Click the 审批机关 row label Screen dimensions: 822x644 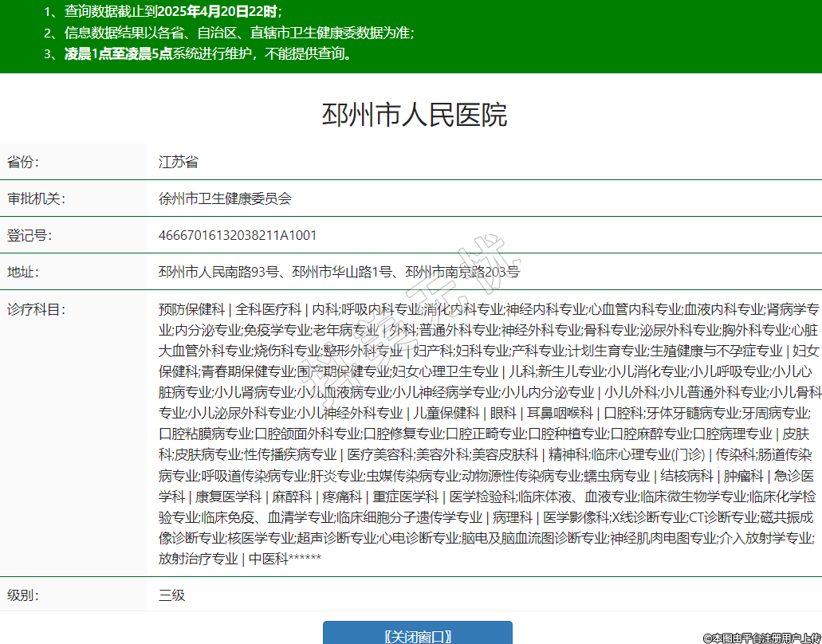[36, 198]
